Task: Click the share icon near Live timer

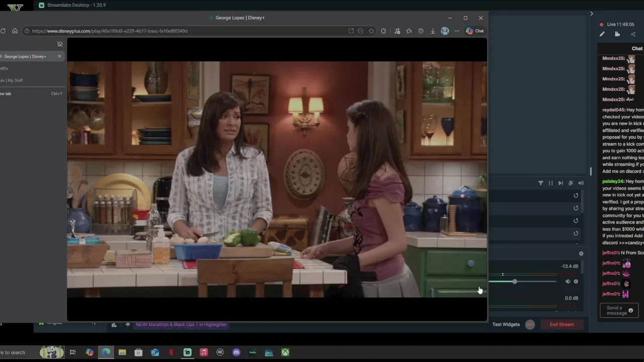Action: coord(633,34)
